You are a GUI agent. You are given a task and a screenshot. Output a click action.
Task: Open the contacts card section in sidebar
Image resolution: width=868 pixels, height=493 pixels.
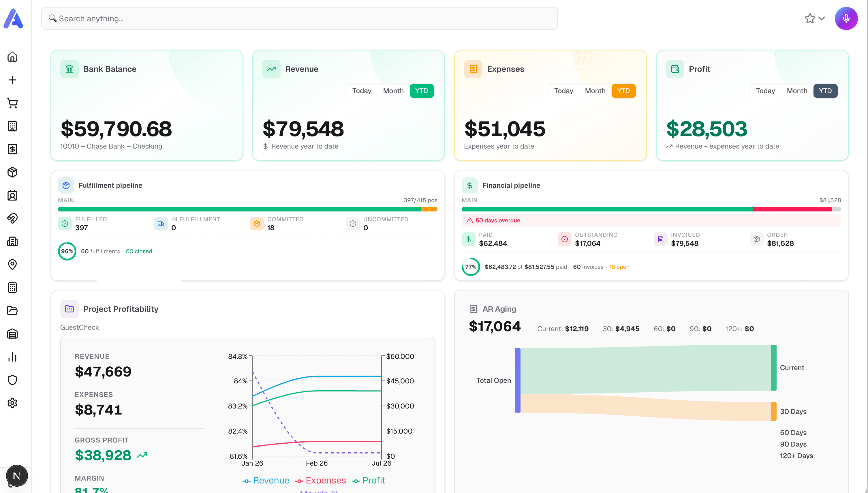click(x=12, y=195)
